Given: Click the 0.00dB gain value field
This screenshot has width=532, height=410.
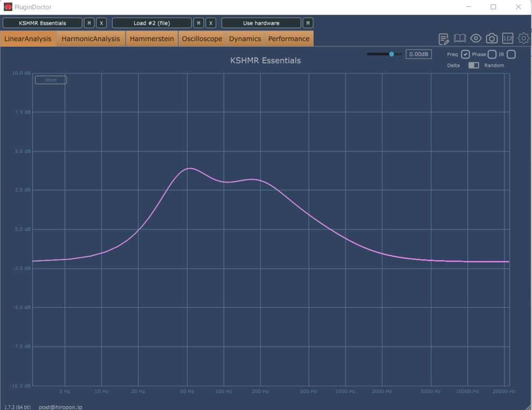Looking at the screenshot, I should (x=419, y=54).
